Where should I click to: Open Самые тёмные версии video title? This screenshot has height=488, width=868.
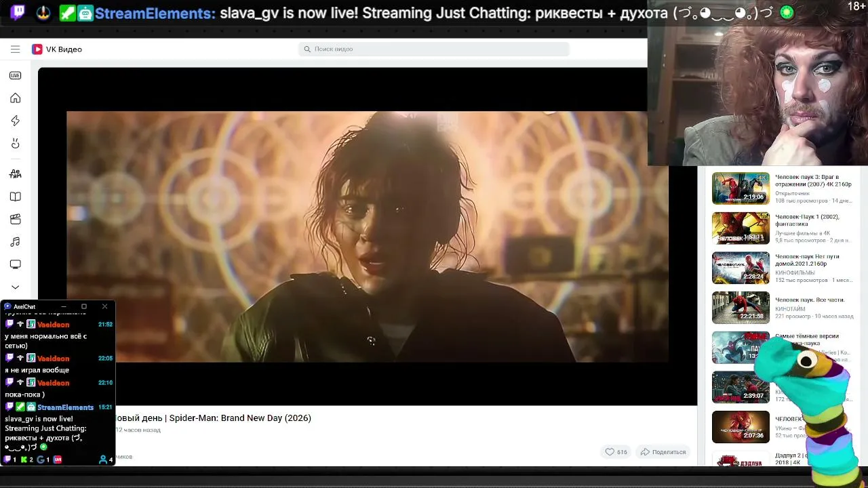click(807, 340)
